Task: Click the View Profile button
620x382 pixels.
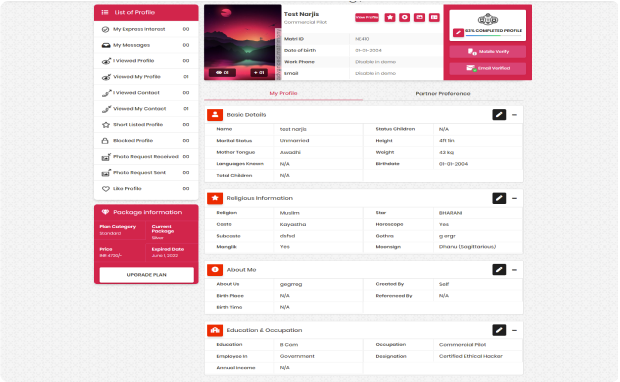Action: click(367, 17)
